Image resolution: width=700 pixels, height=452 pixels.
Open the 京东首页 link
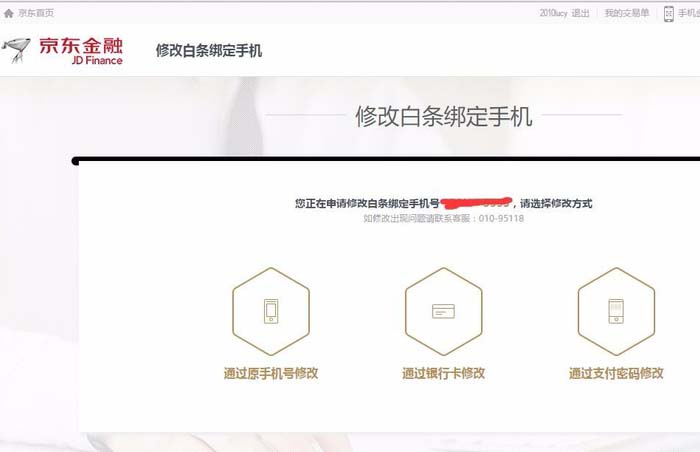pos(36,13)
